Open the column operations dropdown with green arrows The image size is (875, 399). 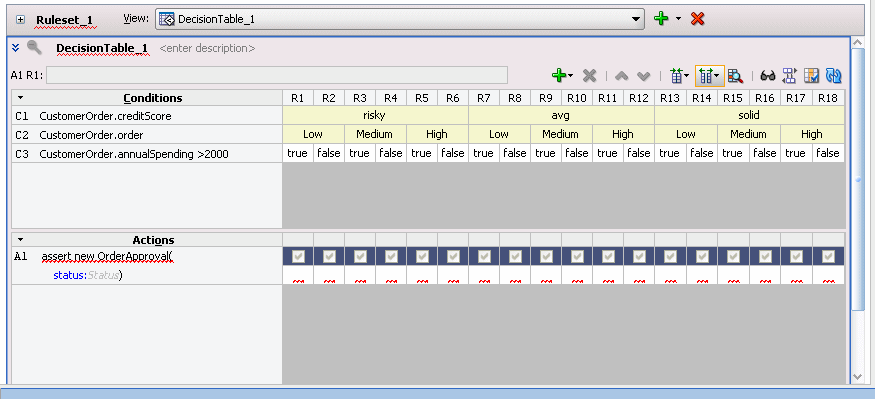click(709, 76)
